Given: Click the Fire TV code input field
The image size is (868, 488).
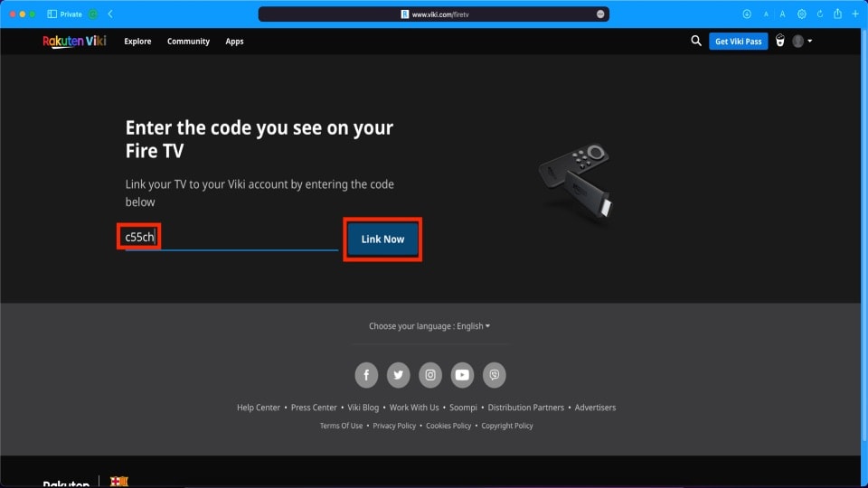Looking at the screenshot, I should point(231,238).
